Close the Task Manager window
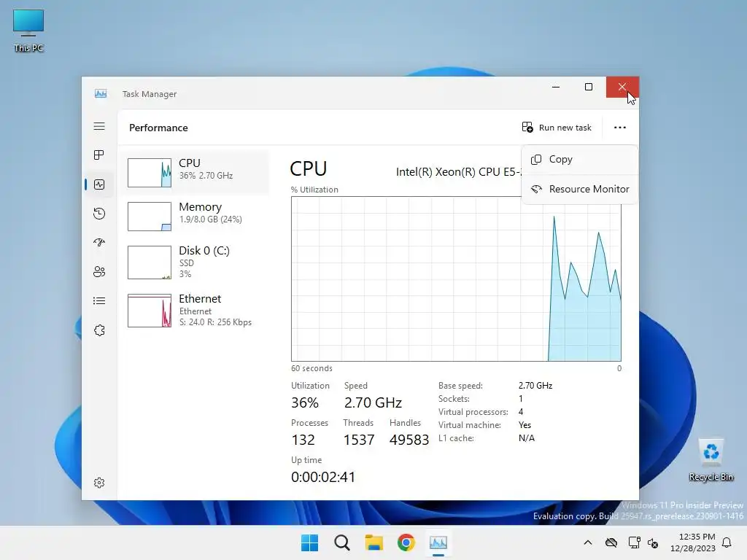 pos(622,87)
